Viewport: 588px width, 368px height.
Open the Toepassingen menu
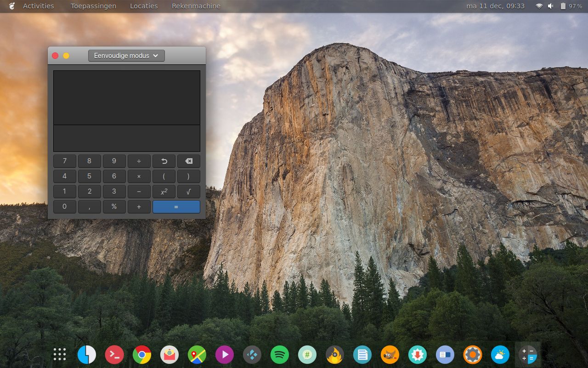pos(93,6)
